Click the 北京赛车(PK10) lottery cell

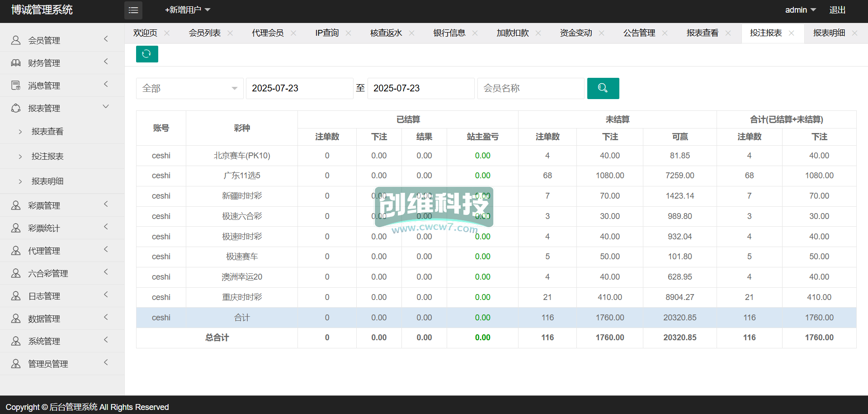tap(242, 156)
